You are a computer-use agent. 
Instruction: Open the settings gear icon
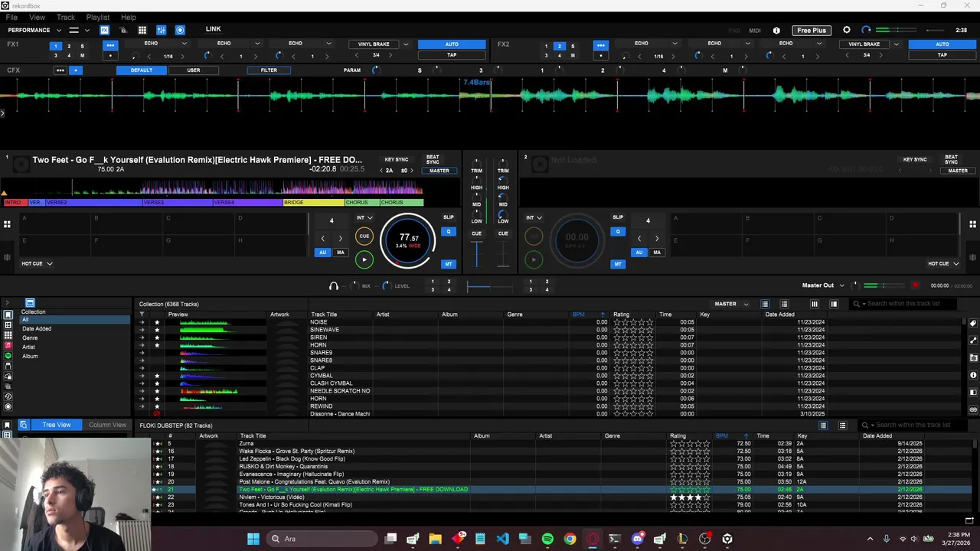point(847,30)
